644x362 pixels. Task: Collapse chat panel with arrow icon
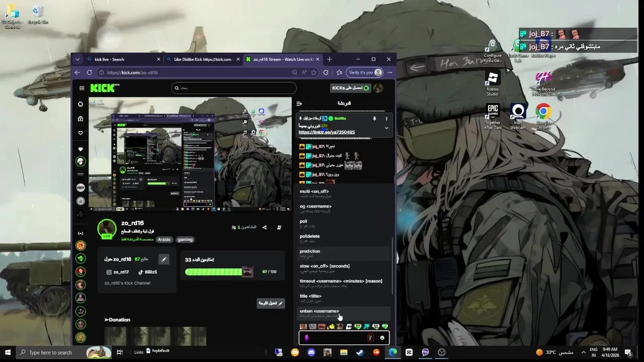point(299,104)
